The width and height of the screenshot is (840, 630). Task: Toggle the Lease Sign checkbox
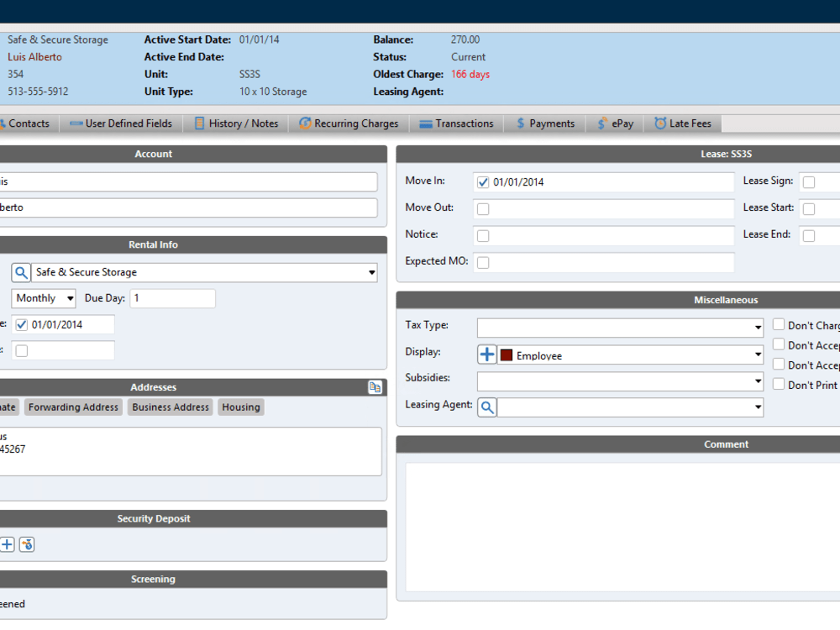[809, 182]
